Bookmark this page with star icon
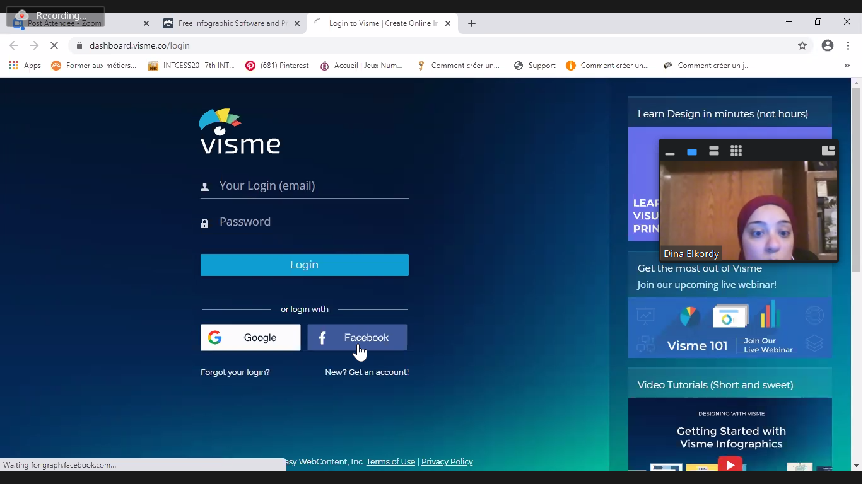 [802, 45]
